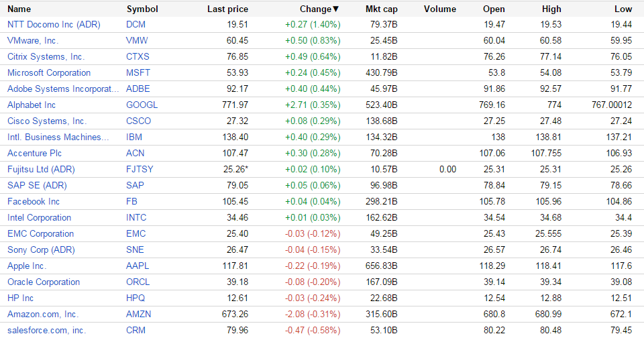Click the FJTSY symbol link
The width and height of the screenshot is (644, 338).
coord(140,169)
